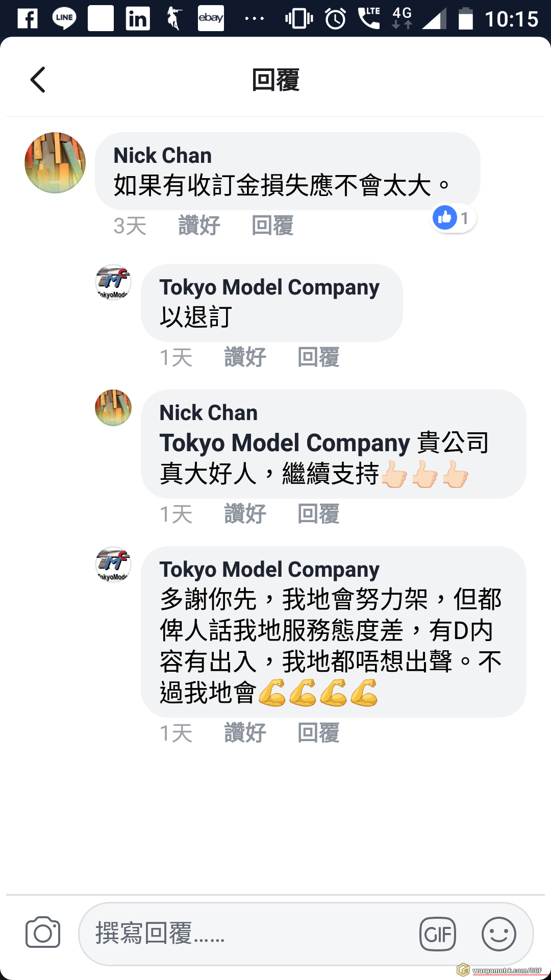Tap the LinkedIn notification icon

[x=138, y=19]
